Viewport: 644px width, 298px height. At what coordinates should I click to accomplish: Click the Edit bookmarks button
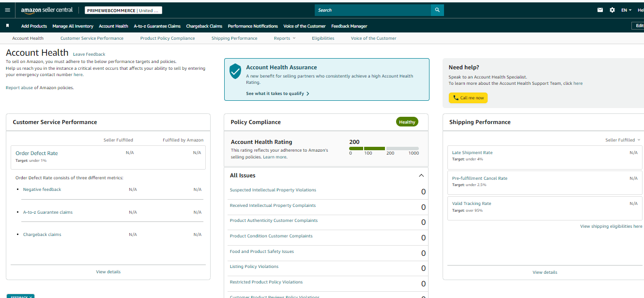(x=638, y=26)
